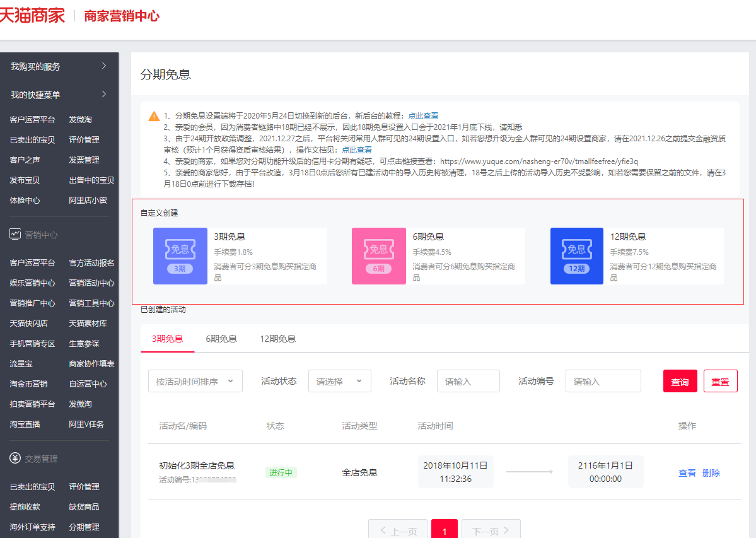This screenshot has width=756, height=538.
Task: Click the 重置 button
Action: pyautogui.click(x=720, y=382)
